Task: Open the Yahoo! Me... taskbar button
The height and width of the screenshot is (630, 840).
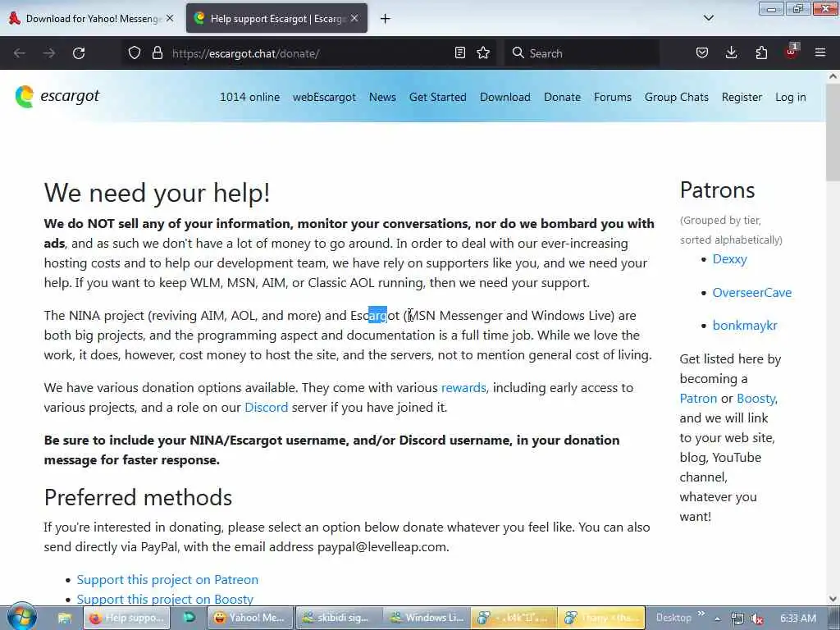Action: click(250, 618)
